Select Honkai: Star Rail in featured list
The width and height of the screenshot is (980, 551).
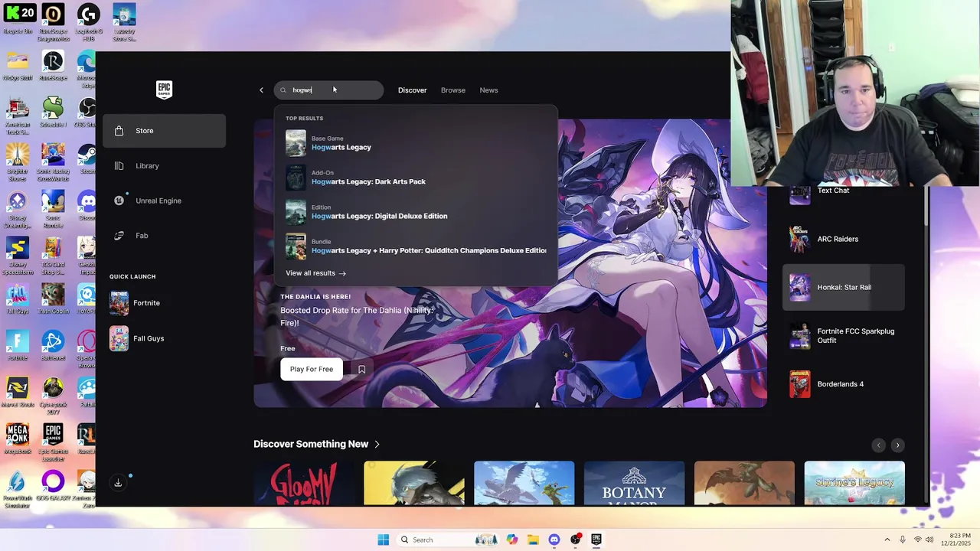pos(843,288)
